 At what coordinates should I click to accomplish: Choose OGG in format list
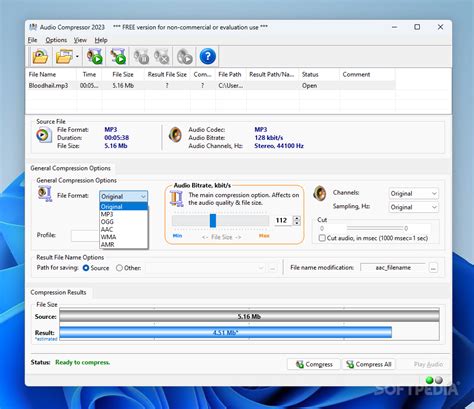pos(124,222)
